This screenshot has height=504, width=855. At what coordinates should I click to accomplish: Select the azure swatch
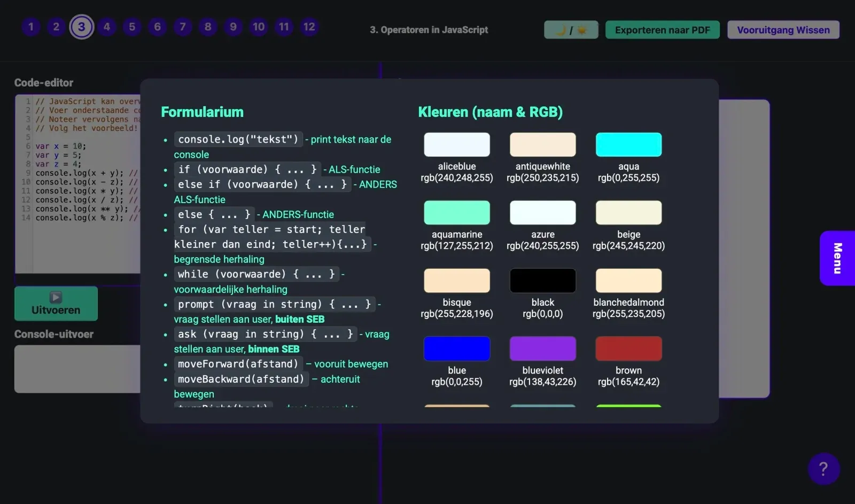(543, 212)
